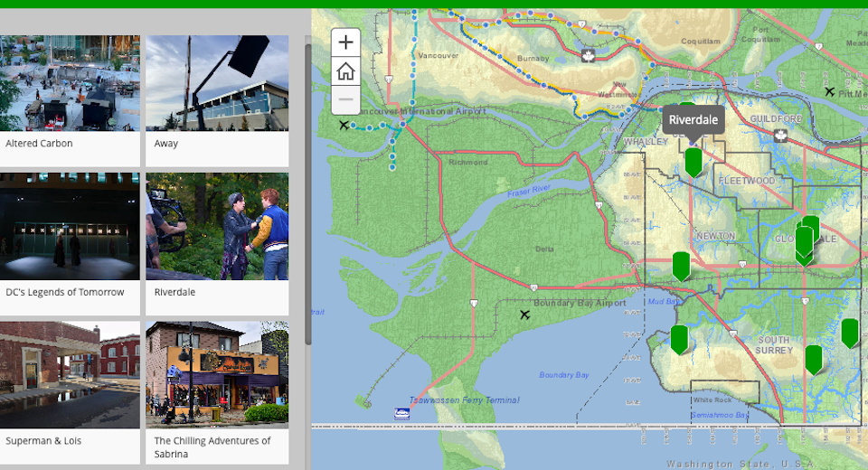This screenshot has width=868, height=470.
Task: Open the Riverdale filming photo thumbnail
Action: point(217,227)
